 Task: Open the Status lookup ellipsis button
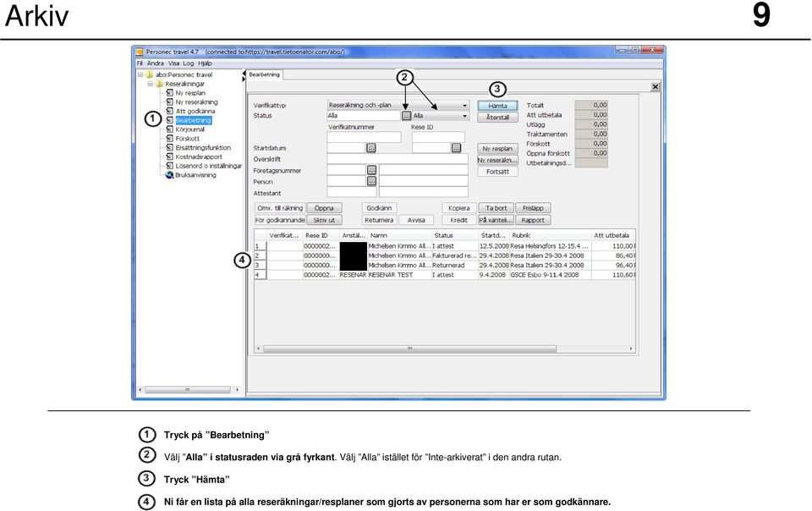[x=407, y=115]
